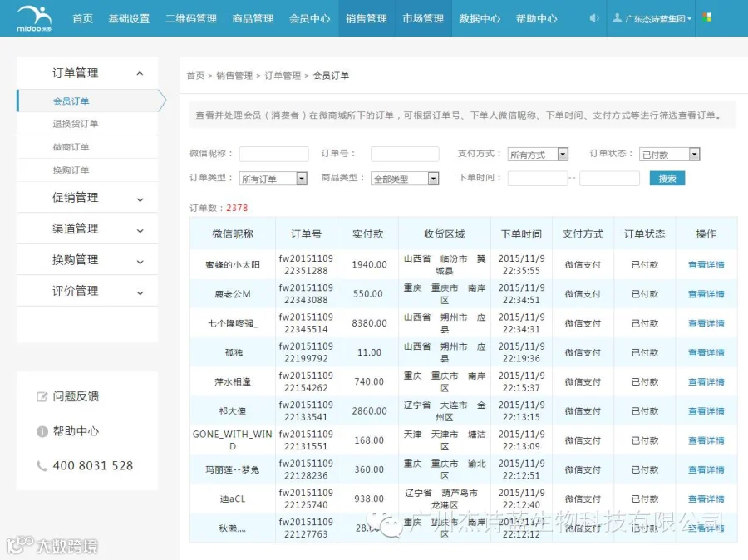Click 首页 in the breadcrumb
The image size is (748, 560).
pos(195,76)
